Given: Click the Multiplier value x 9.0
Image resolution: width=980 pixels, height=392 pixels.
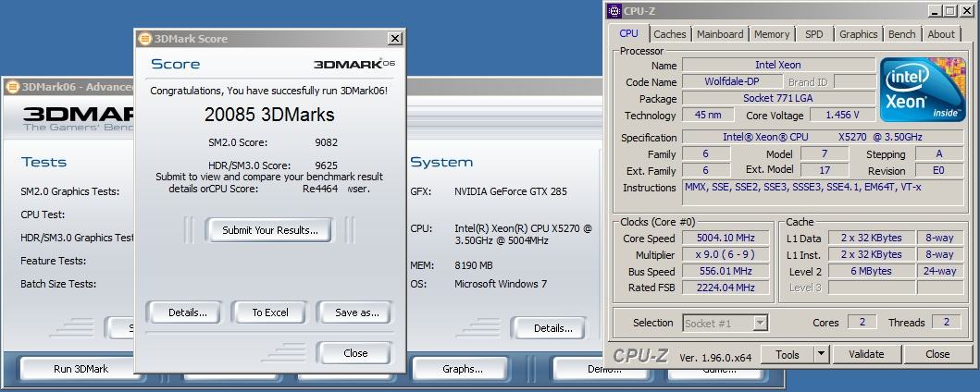Looking at the screenshot, I should (726, 254).
